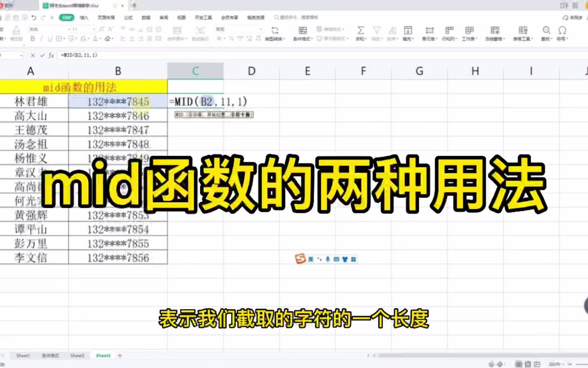Click the percent style icon
Screen dimensions: 588x368
tap(231, 39)
